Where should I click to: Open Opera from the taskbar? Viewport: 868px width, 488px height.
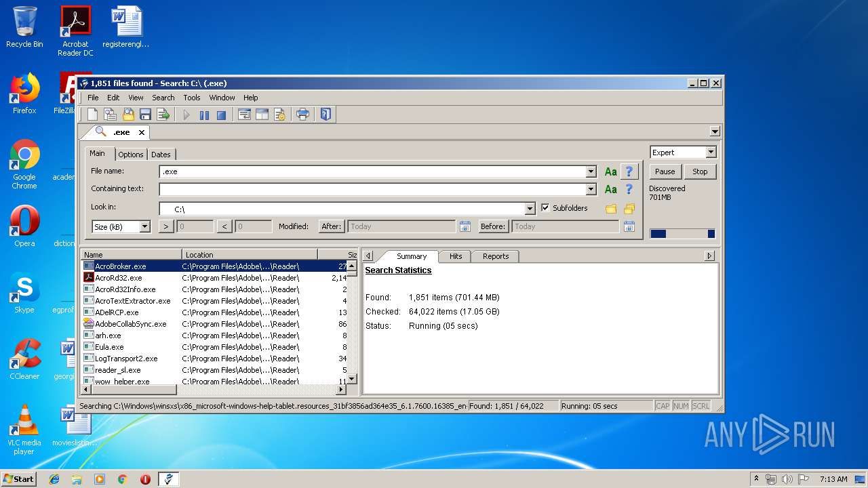point(145,479)
